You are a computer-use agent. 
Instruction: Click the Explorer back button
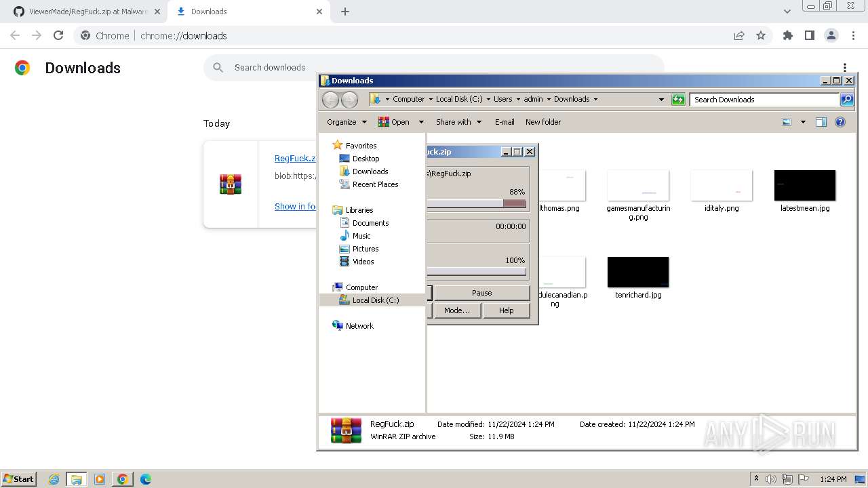330,100
